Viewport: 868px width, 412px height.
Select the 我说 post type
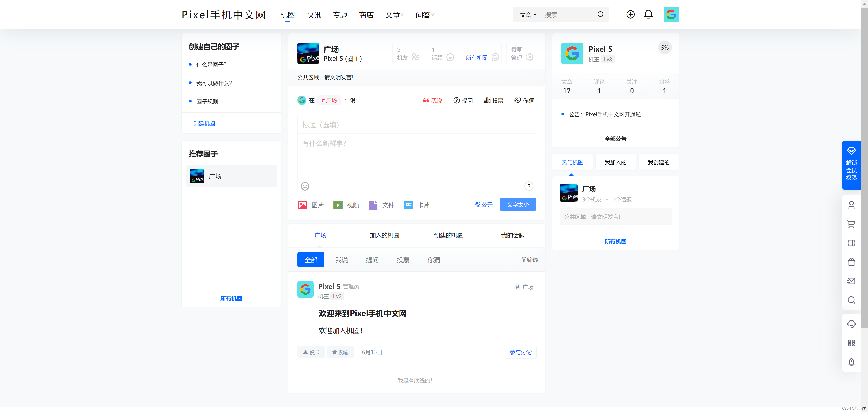pyautogui.click(x=432, y=100)
